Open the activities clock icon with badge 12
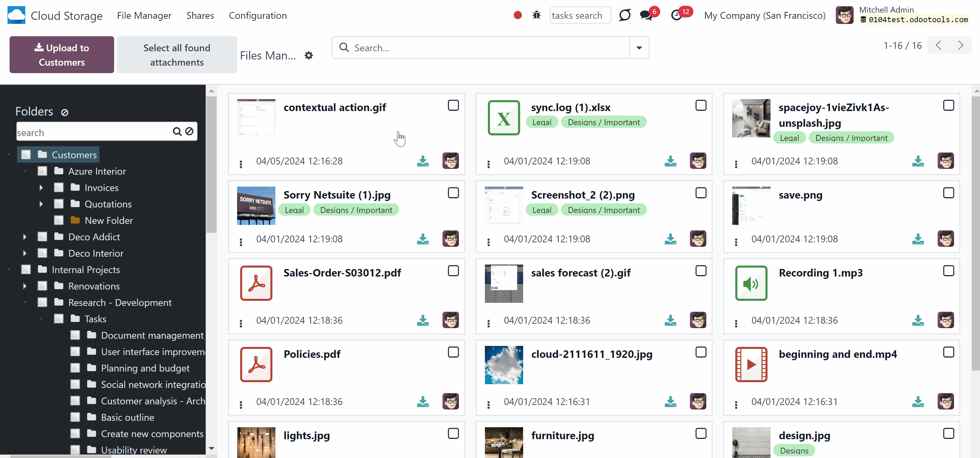This screenshot has height=458, width=980. [677, 15]
